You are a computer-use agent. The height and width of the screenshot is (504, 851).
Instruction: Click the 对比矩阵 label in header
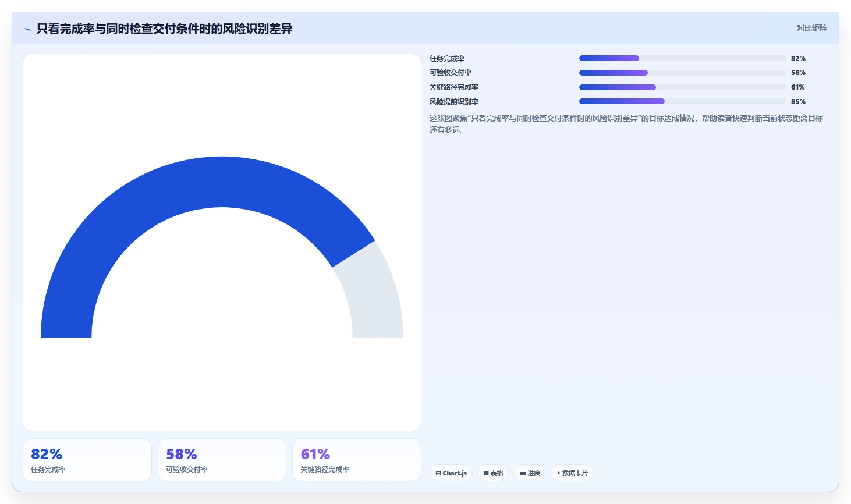(811, 28)
